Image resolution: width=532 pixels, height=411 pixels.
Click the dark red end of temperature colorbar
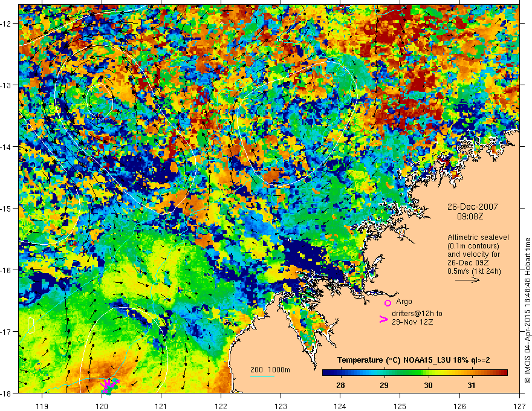click(505, 373)
